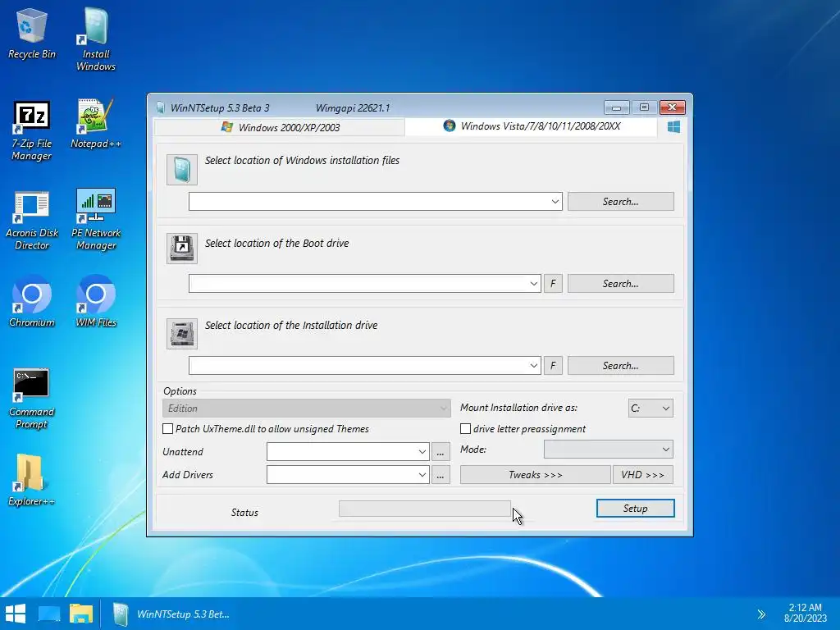Open the Mount Installation drive letter dropdown

pyautogui.click(x=651, y=409)
